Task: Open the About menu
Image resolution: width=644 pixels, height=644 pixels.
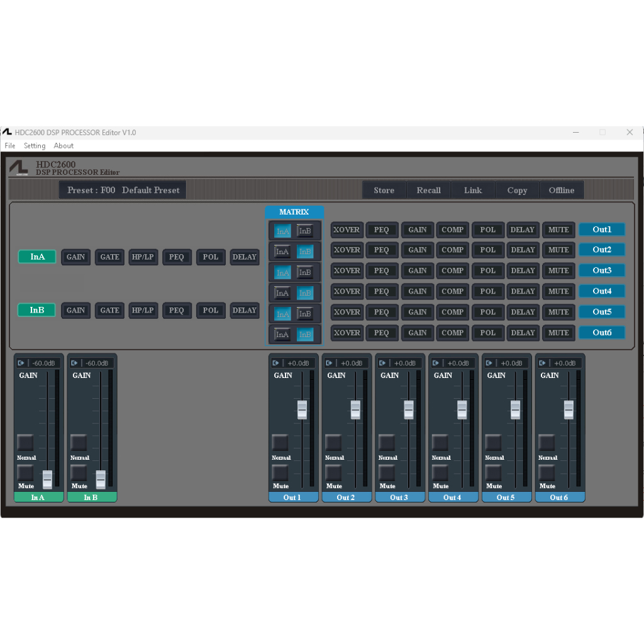Action: click(x=64, y=146)
